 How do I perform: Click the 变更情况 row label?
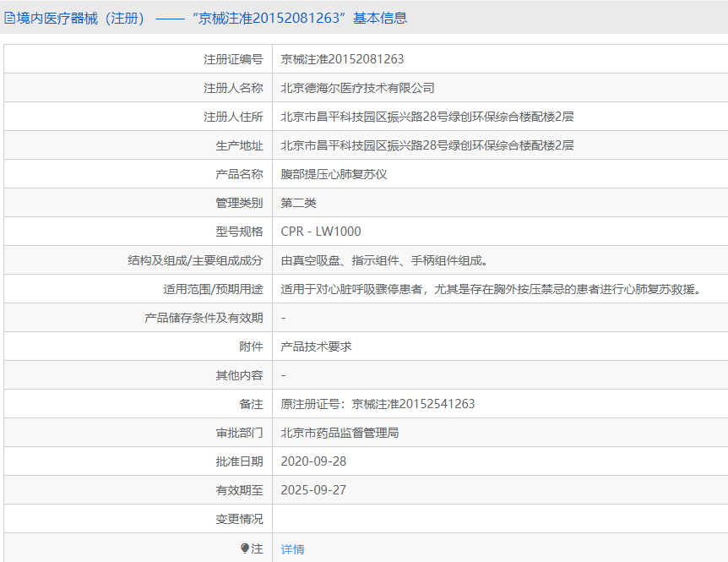pos(239,519)
